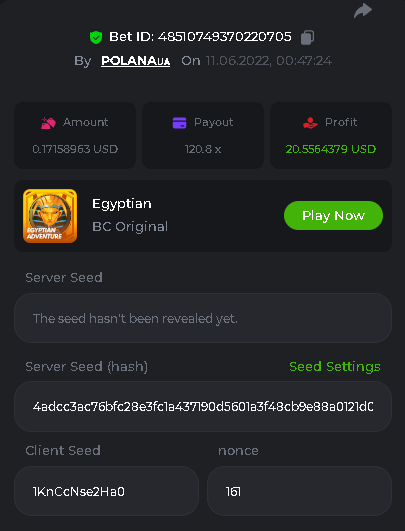This screenshot has width=405, height=531.
Task: Click the 0.17158963 USD amount value
Action: point(75,149)
